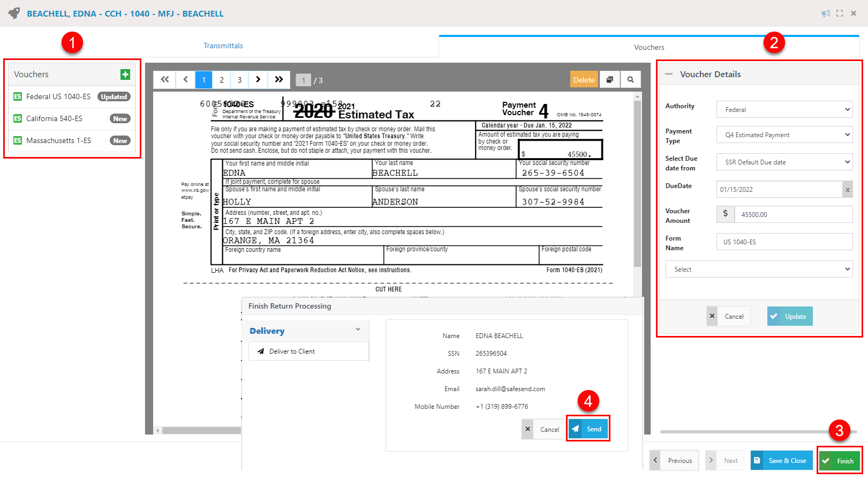Viewport: 868px width, 479px height.
Task: Expand the Select Due date from dropdown
Action: 784,162
